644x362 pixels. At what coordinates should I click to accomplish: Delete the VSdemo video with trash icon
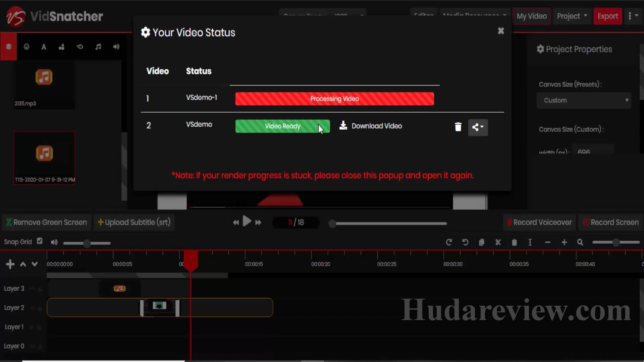[x=458, y=127]
